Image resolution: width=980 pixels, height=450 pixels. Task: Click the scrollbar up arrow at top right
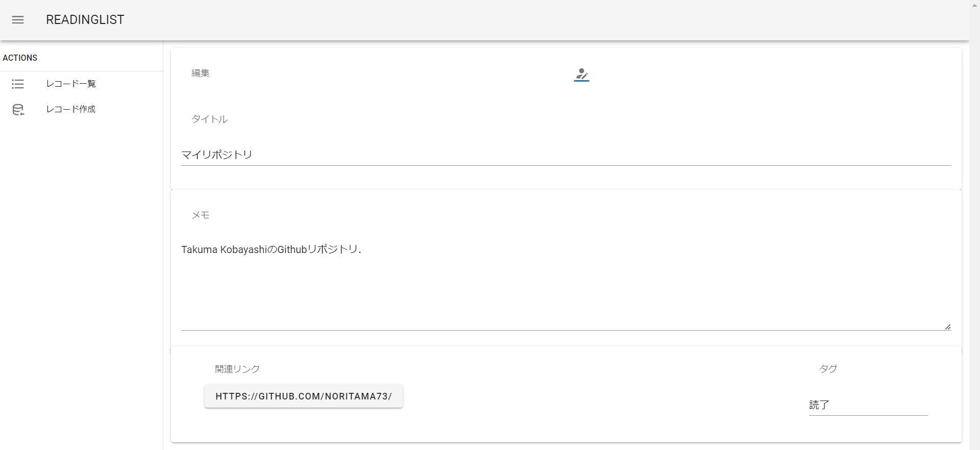(x=974, y=5)
